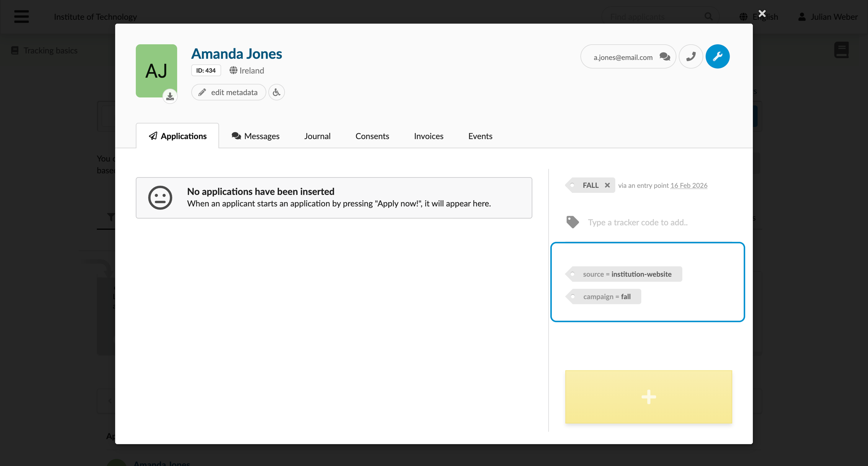Click the accessibility wheelchair icon button
The image size is (868, 466).
(276, 92)
